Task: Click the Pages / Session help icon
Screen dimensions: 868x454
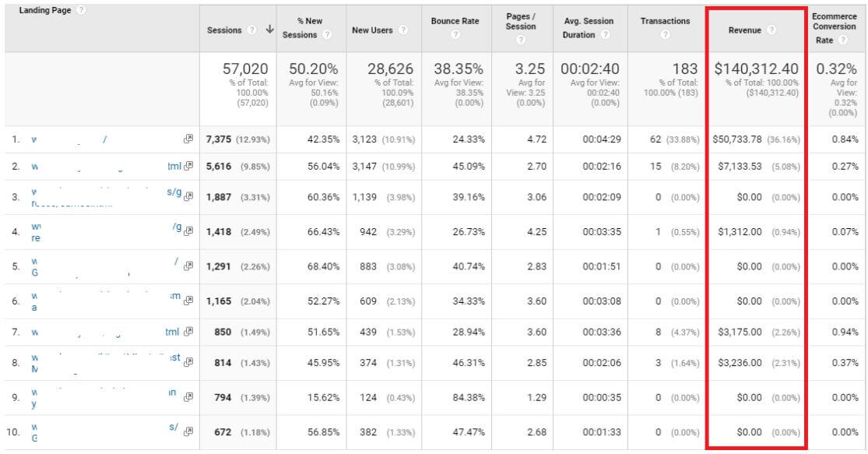Action: (x=521, y=40)
